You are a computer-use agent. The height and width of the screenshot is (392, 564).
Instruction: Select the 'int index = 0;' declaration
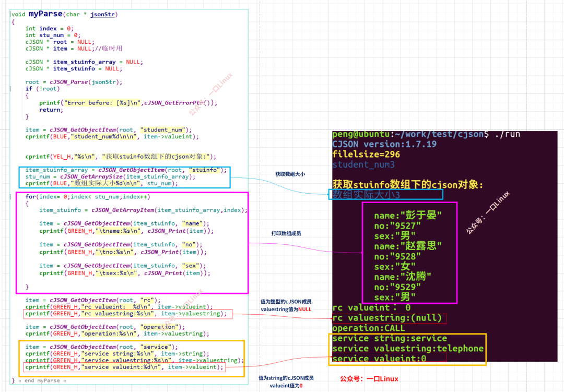49,28
